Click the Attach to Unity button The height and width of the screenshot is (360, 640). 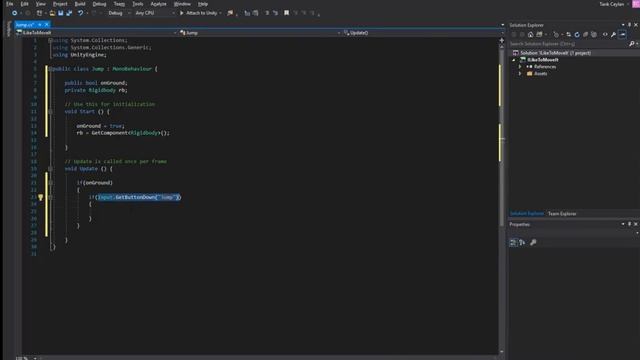(x=200, y=13)
